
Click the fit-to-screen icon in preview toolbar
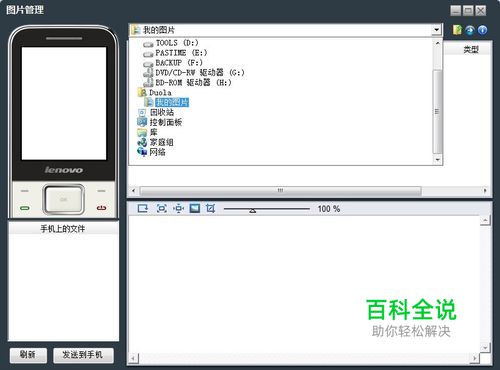pos(162,208)
